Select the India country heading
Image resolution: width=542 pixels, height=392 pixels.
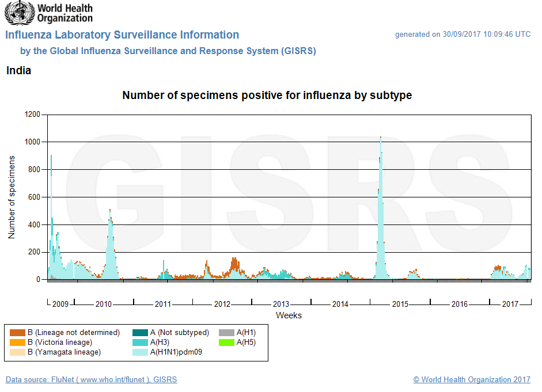click(20, 70)
